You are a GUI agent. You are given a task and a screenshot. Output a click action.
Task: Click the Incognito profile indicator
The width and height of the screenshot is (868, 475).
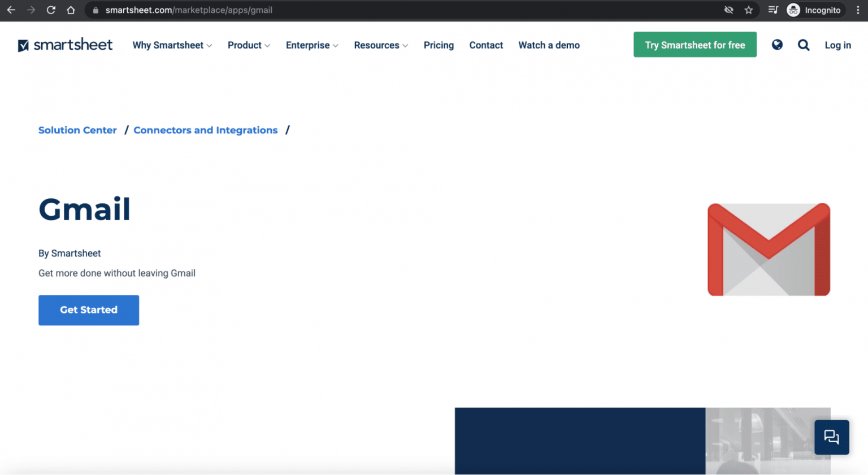(x=814, y=10)
